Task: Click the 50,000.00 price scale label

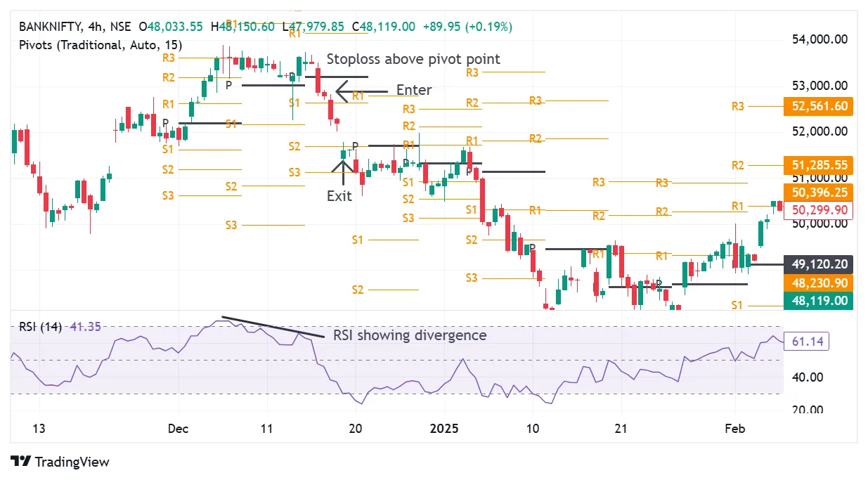Action: 819,223
